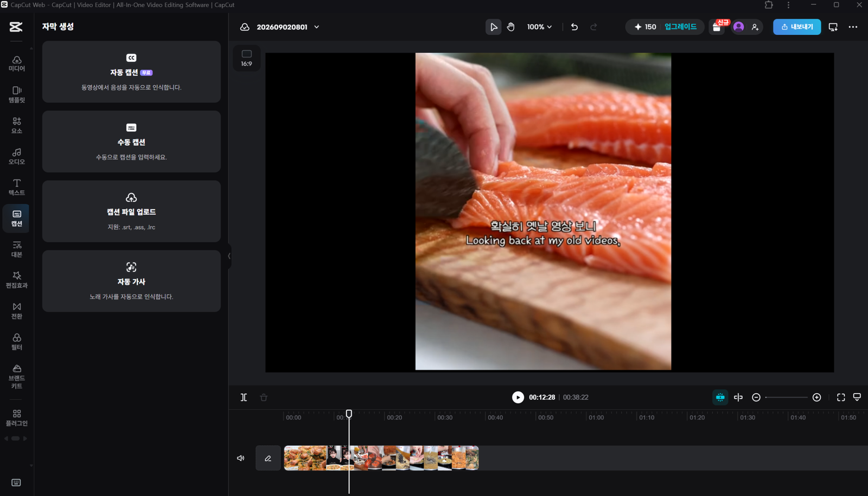Open the user profile avatar
Viewport: 868px width, 496px height.
tap(738, 27)
